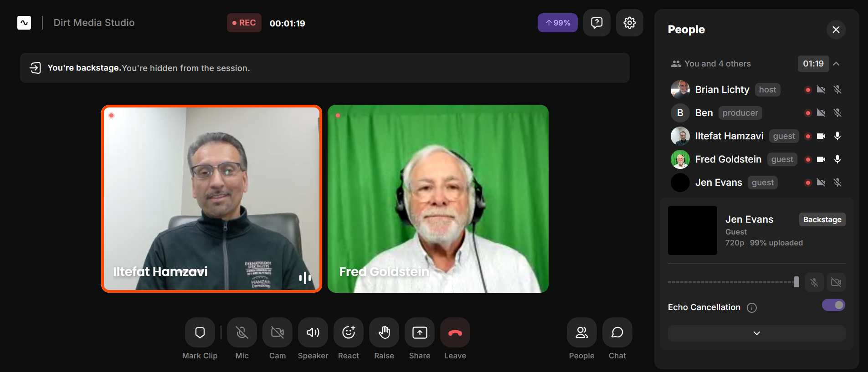Viewport: 868px width, 372px height.
Task: Click Iltefat Hamzavi's avatar photo
Action: point(680,136)
